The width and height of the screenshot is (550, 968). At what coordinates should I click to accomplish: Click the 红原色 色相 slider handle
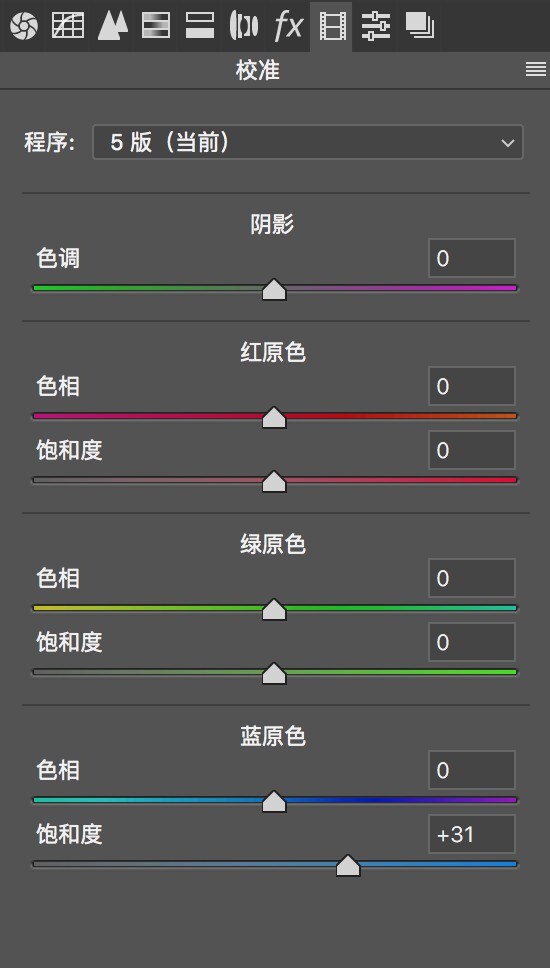tap(274, 418)
